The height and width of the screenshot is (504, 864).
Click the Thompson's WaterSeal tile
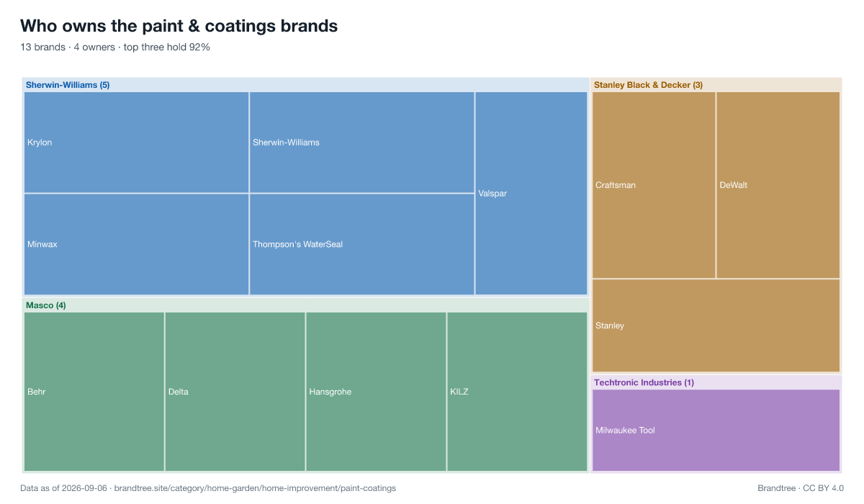coord(361,245)
